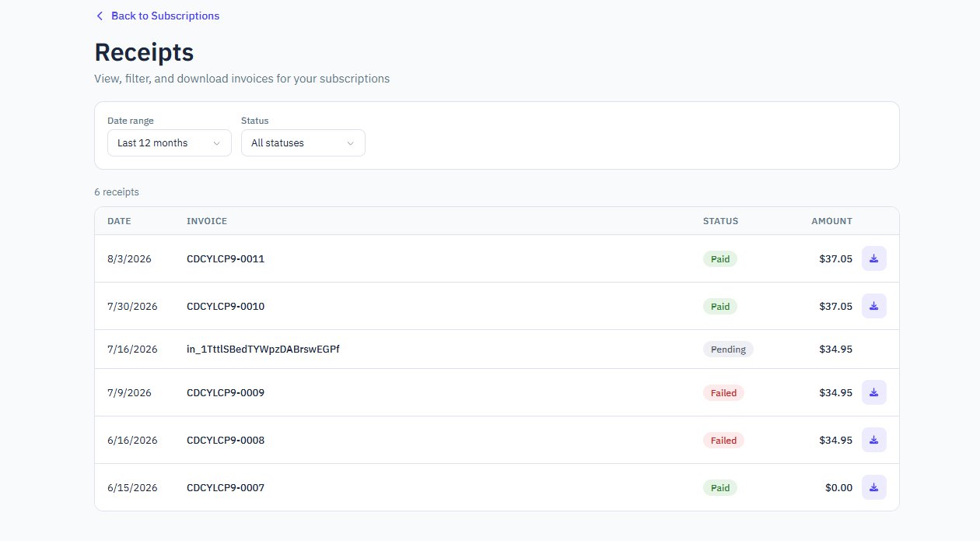Click the $34.95 amount for 7/9/2026
This screenshot has height=541, width=980.
pos(835,392)
